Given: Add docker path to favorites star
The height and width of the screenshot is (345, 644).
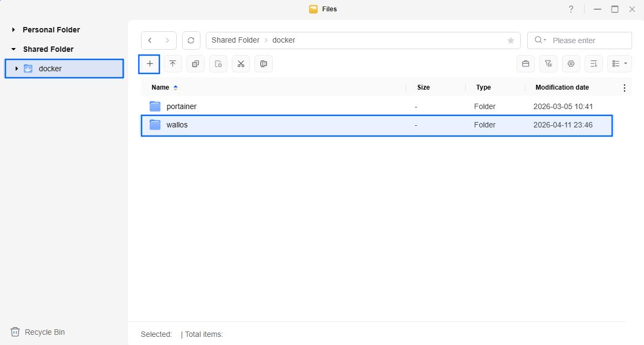Looking at the screenshot, I should click(511, 40).
